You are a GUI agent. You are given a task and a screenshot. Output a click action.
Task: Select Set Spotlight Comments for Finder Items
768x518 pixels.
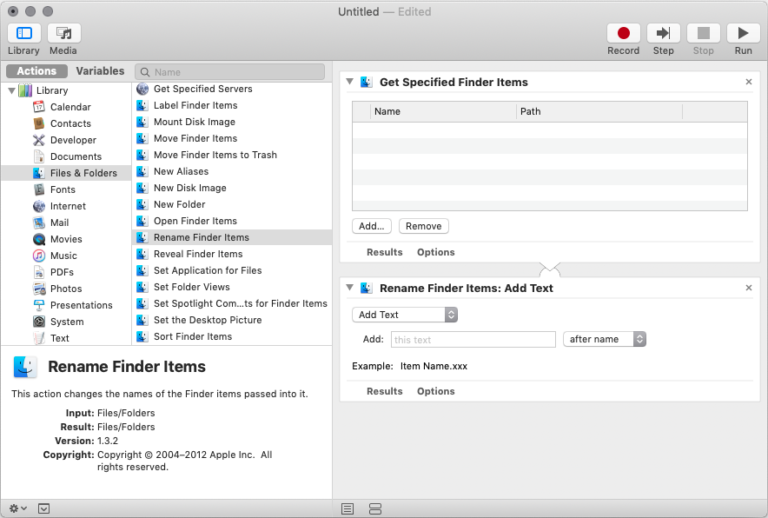tap(232, 304)
